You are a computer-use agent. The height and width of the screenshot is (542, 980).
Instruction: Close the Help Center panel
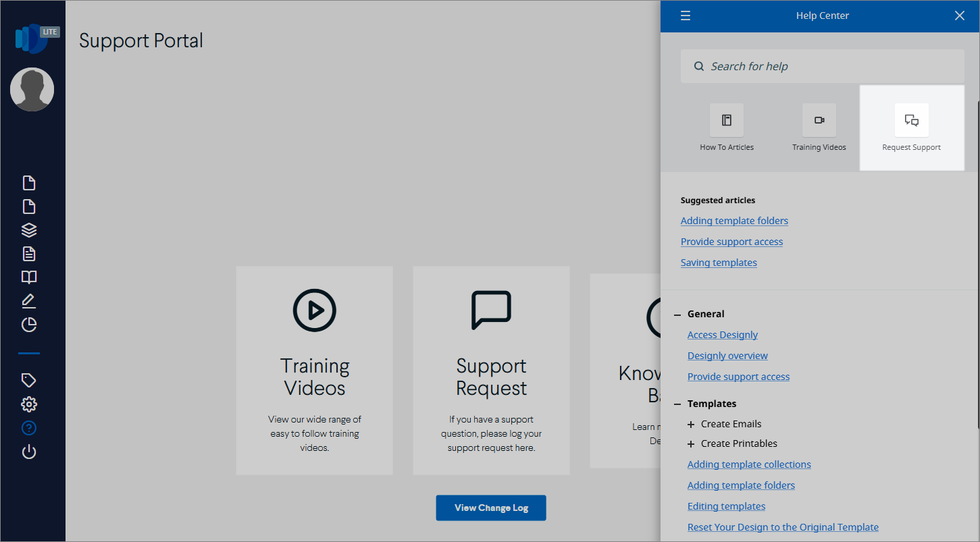pos(960,16)
